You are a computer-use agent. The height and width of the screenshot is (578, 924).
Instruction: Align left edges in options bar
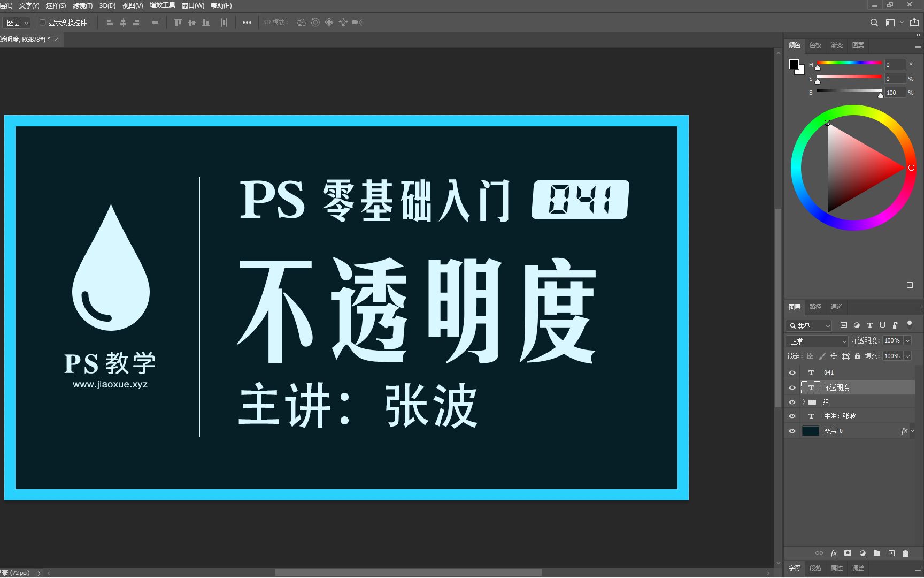(109, 22)
